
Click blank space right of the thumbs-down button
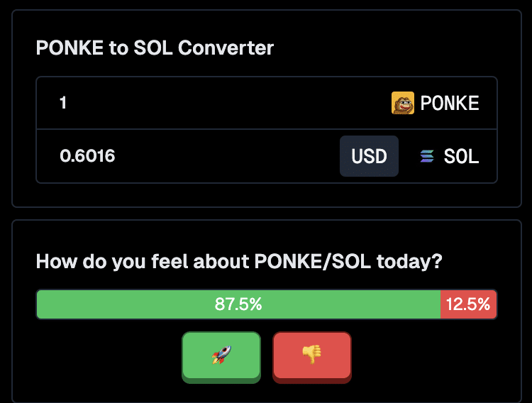(x=426, y=355)
